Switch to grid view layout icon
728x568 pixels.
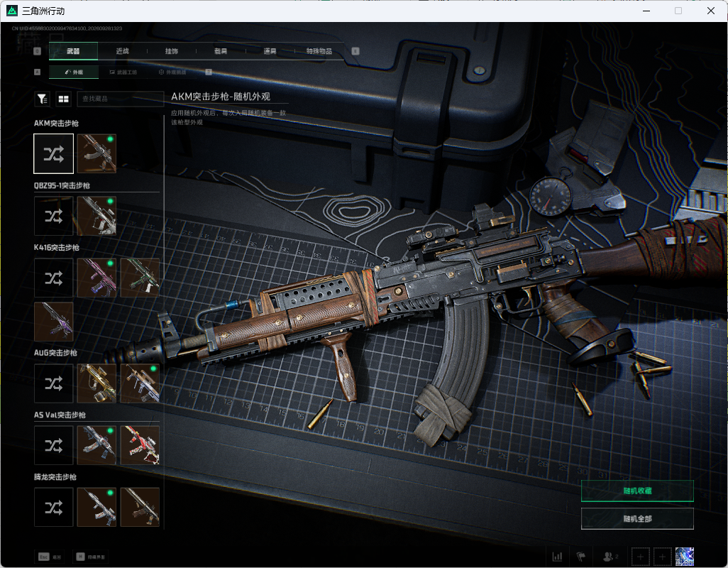(63, 99)
